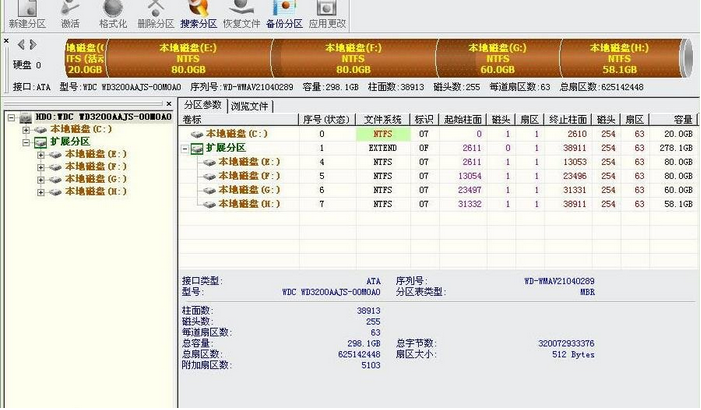Click the 应用更改 (apply changes) toolbar icon
This screenshot has height=410, width=701.
327,15
